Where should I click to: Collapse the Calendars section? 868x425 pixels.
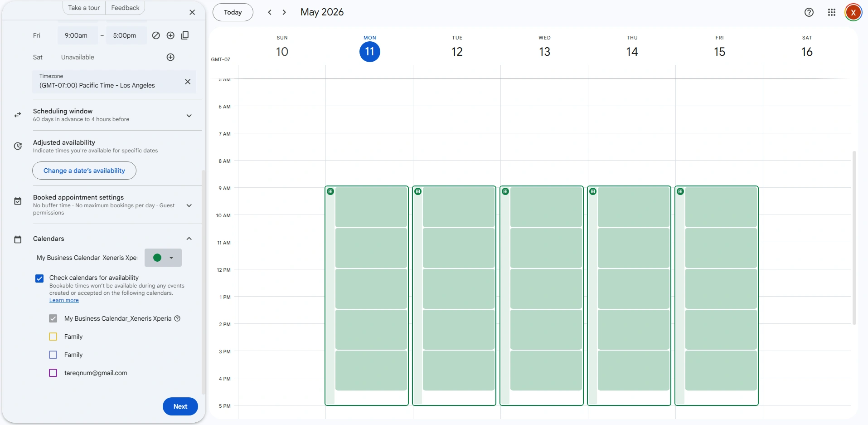(x=189, y=239)
